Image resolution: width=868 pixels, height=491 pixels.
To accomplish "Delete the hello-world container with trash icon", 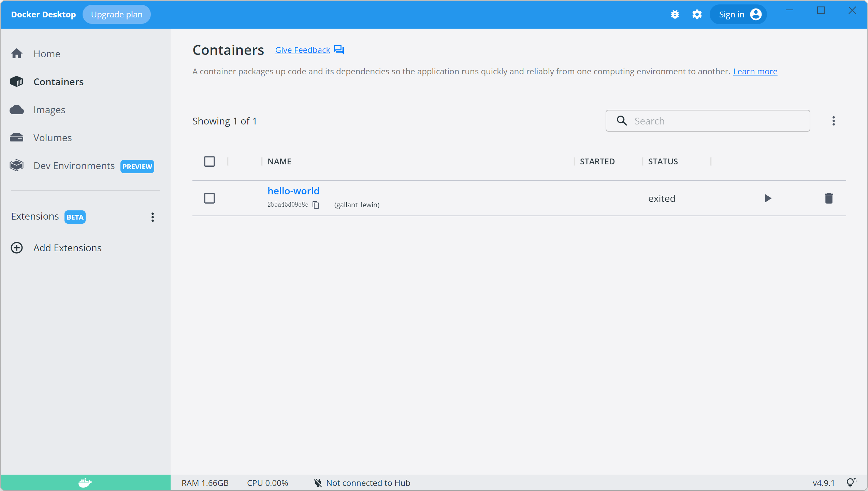I will pos(829,198).
